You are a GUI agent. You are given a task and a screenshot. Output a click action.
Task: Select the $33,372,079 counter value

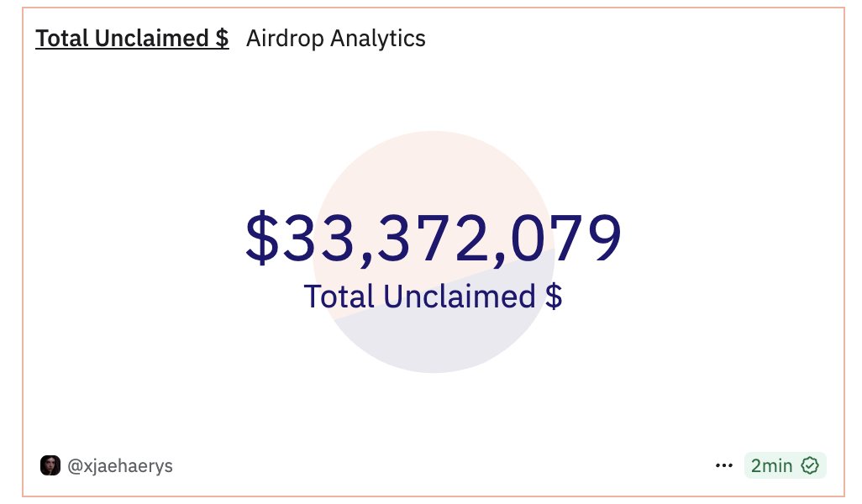click(434, 238)
